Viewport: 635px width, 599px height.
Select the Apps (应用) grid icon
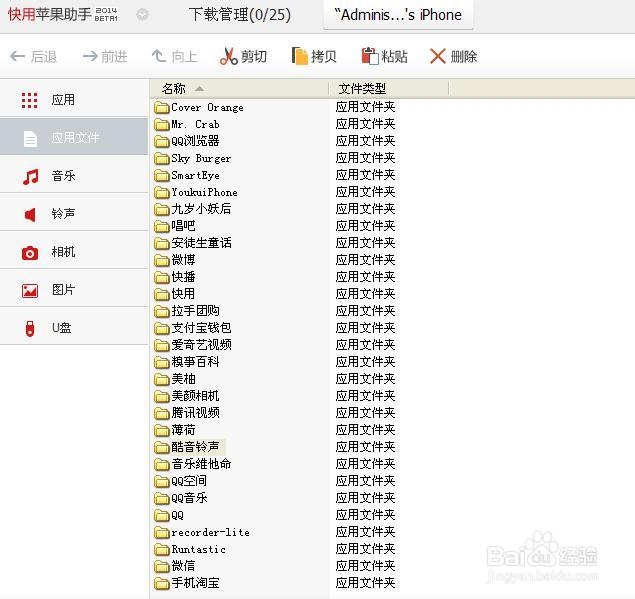pos(30,100)
